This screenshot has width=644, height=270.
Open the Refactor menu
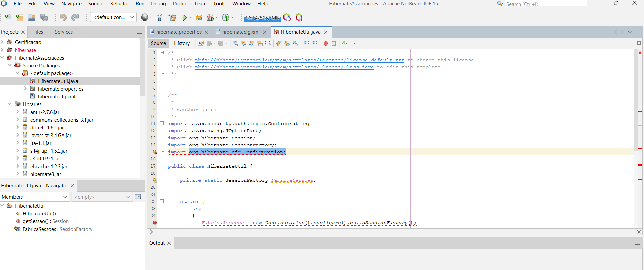pos(120,4)
